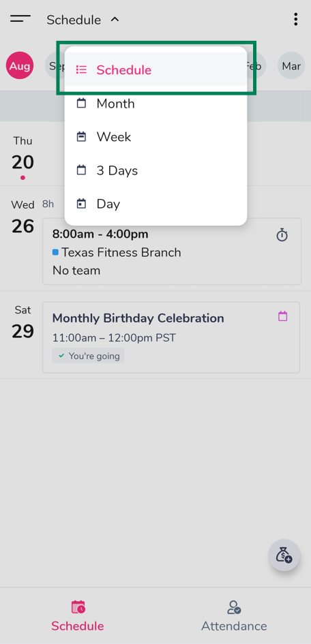
Task: Open the 8:00am - 4:00pm shift card
Action: pos(172,251)
